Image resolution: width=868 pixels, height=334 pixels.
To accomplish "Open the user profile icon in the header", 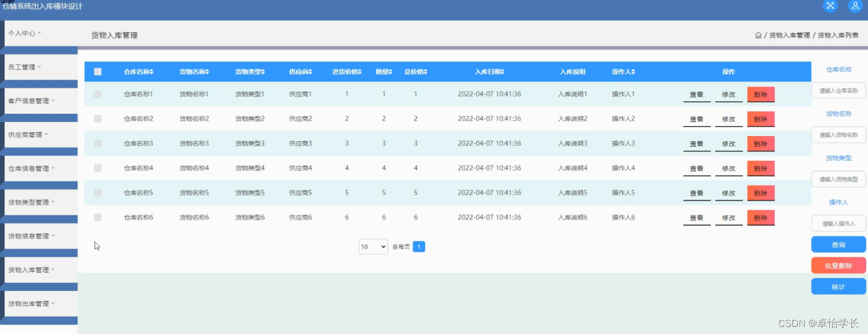I will coord(855,6).
